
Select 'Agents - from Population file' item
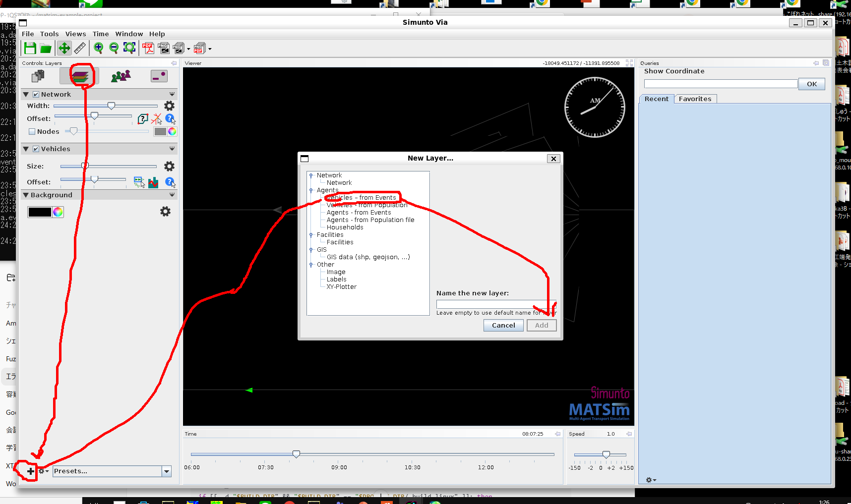click(x=370, y=220)
